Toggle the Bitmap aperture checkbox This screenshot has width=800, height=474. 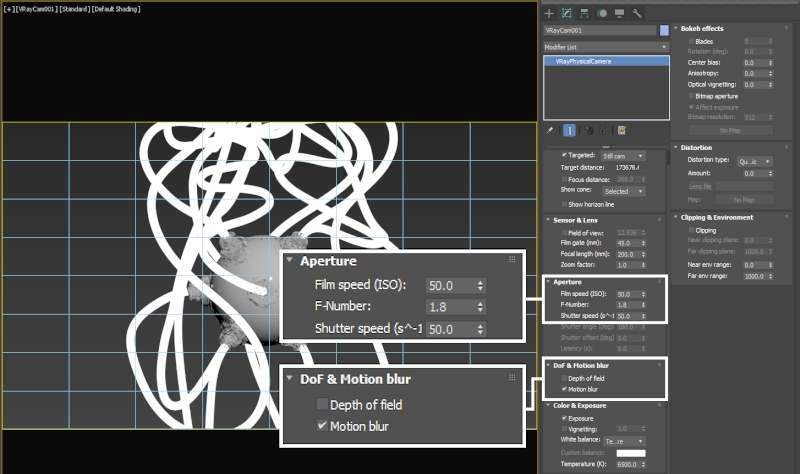pos(690,96)
